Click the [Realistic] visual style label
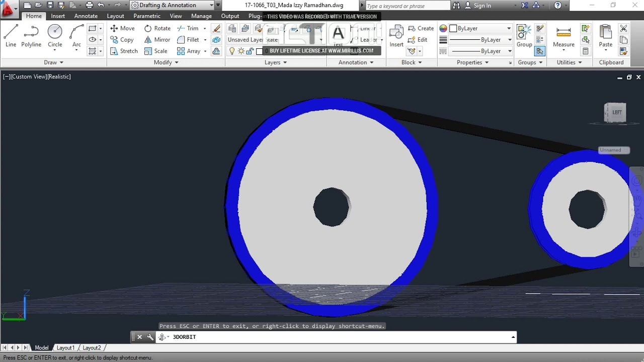 click(58, 76)
